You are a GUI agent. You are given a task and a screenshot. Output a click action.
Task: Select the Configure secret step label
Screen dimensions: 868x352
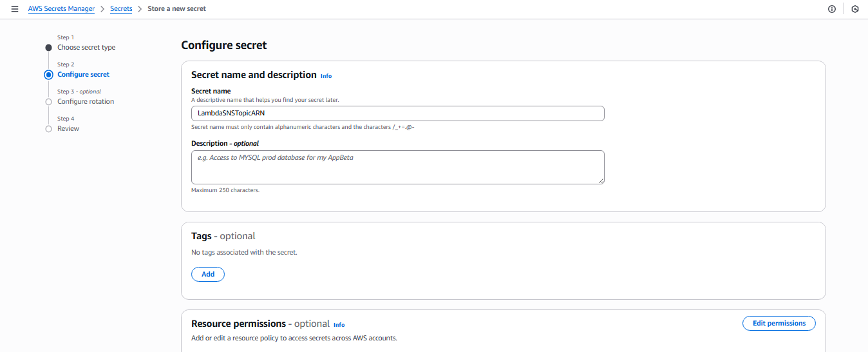tap(83, 75)
